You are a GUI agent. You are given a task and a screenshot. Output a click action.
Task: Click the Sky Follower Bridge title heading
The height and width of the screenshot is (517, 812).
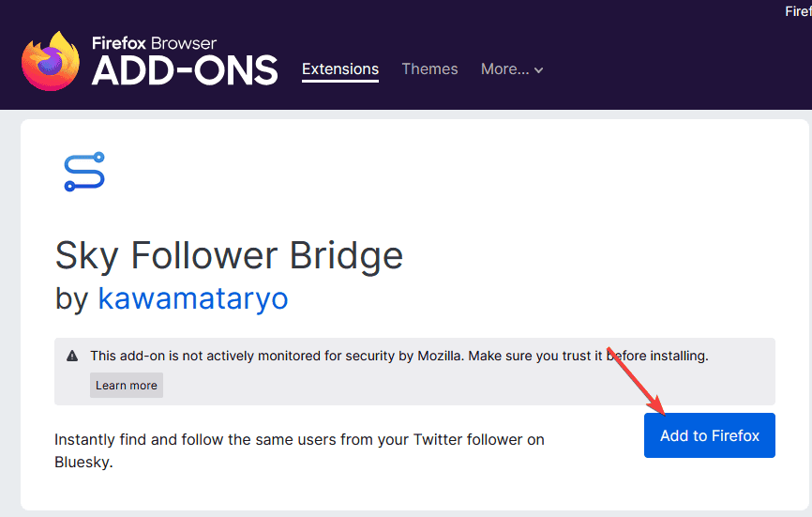click(229, 254)
